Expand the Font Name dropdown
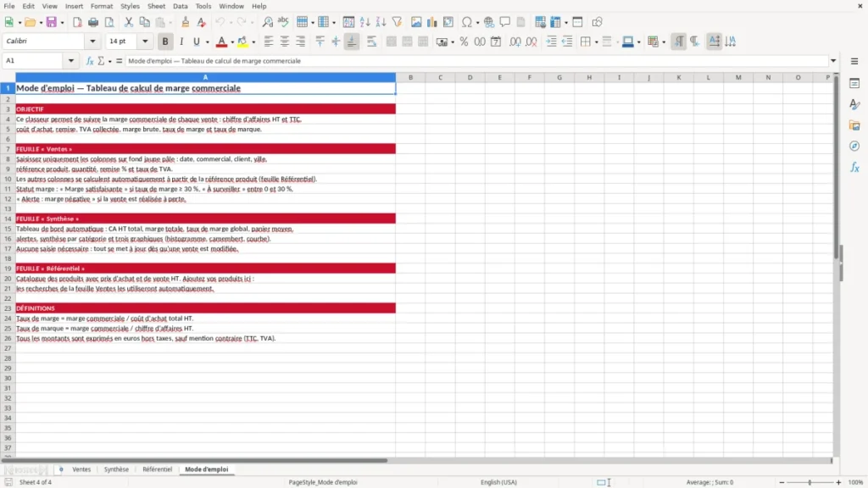868x488 pixels. [x=92, y=41]
